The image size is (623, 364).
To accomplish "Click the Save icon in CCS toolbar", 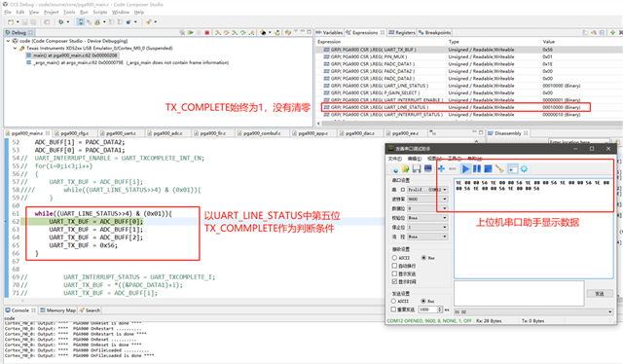I will (25, 21).
